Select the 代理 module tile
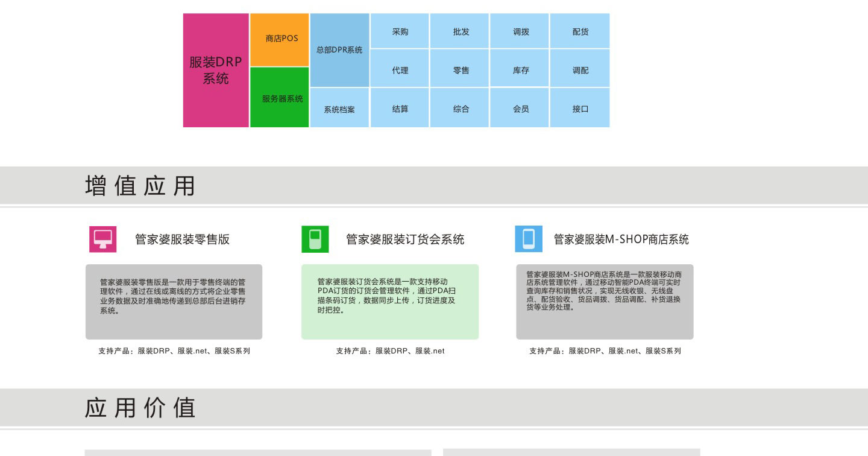 tap(400, 68)
